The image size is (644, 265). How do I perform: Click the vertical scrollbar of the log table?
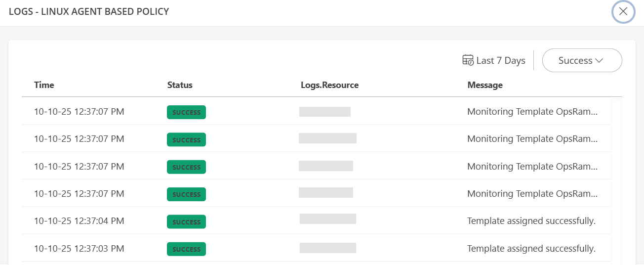(x=616, y=178)
